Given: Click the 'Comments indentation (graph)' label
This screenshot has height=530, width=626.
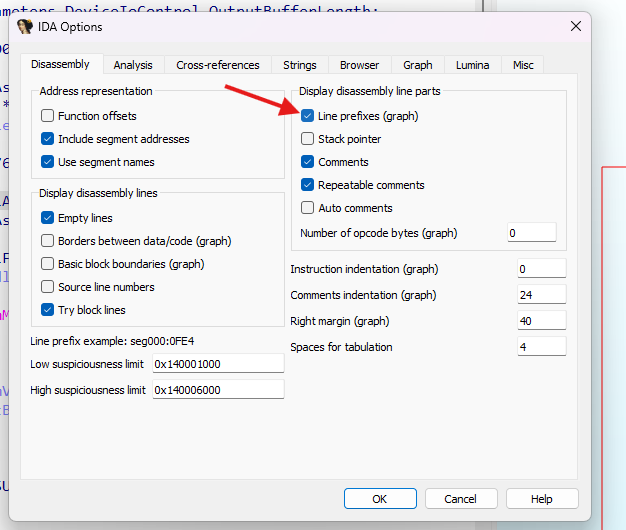Looking at the screenshot, I should 363,295.
